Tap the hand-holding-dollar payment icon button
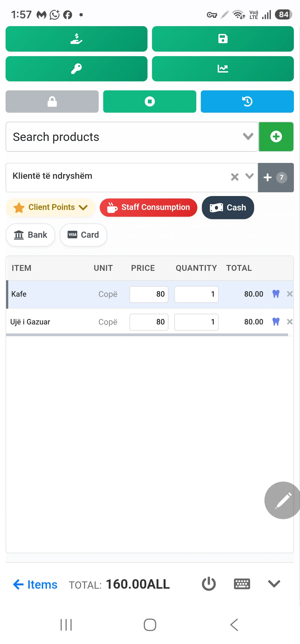This screenshot has height=644, width=300. tap(76, 39)
